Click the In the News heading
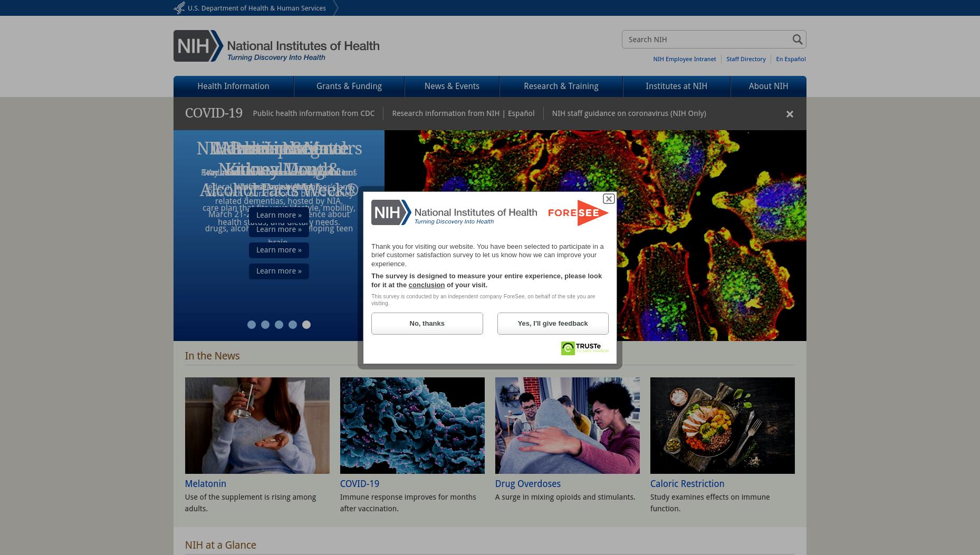 (212, 356)
